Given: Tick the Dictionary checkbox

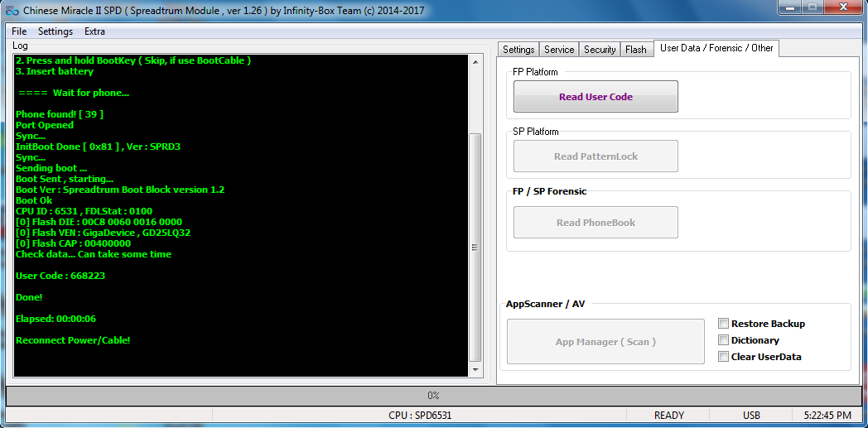Looking at the screenshot, I should pos(724,340).
